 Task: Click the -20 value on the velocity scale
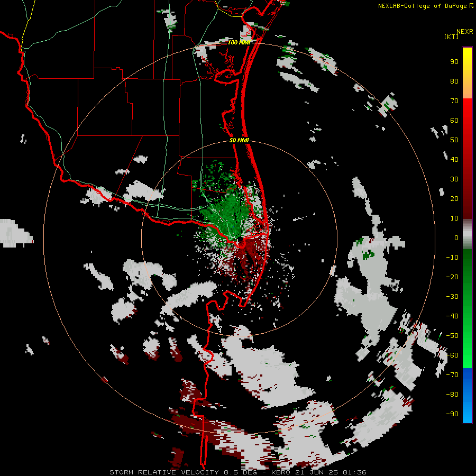452,277
